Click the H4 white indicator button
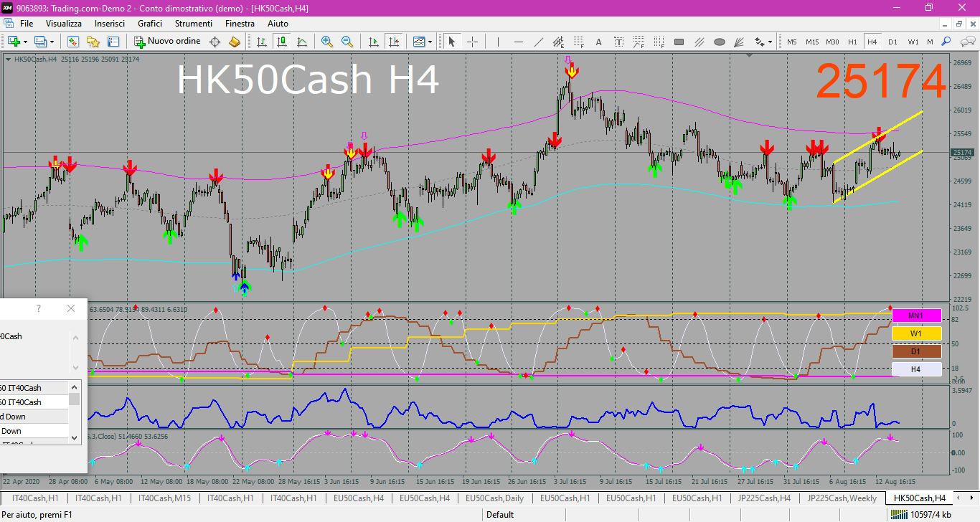Screen dimensions: 980x522 [915, 369]
